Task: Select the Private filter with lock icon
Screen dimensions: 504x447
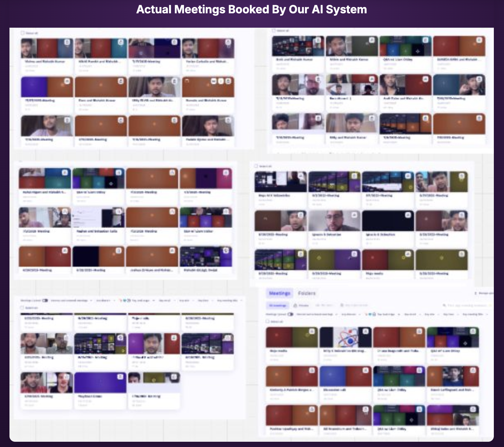Action: (301, 305)
